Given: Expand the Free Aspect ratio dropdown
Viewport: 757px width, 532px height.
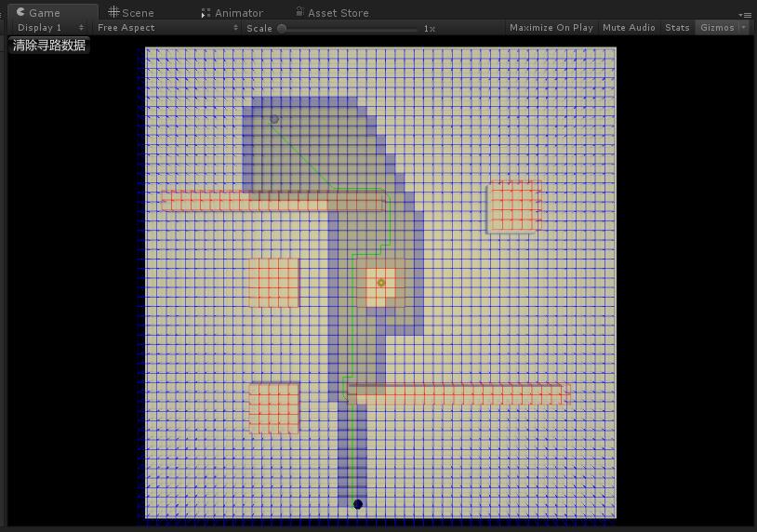Looking at the screenshot, I should pyautogui.click(x=167, y=28).
